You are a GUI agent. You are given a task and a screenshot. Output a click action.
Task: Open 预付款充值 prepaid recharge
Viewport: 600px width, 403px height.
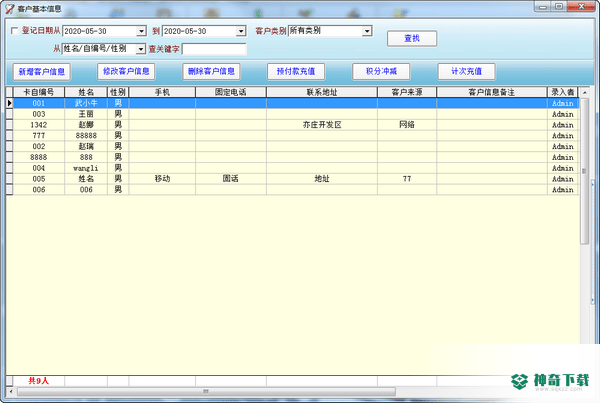296,71
